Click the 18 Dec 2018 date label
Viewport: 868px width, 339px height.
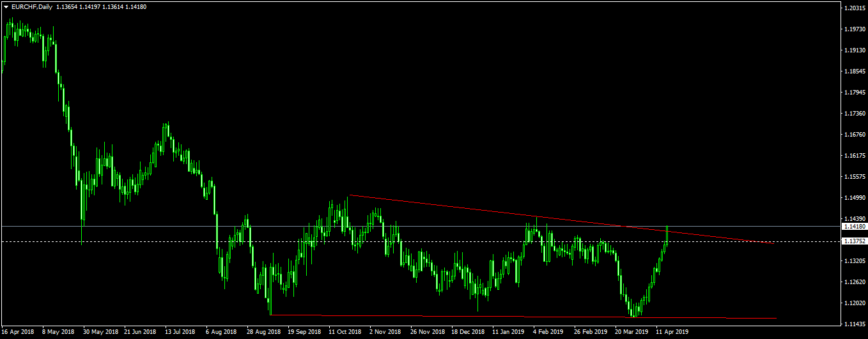point(469,333)
